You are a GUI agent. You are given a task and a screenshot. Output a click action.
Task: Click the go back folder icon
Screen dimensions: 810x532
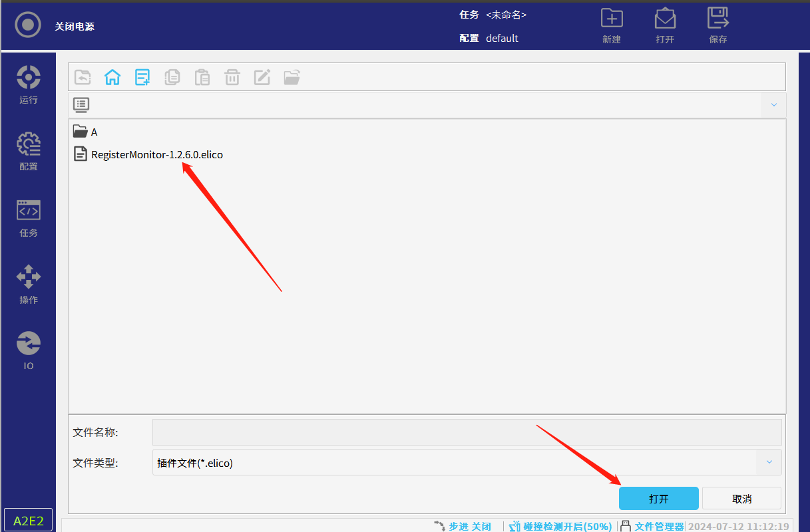tap(83, 77)
